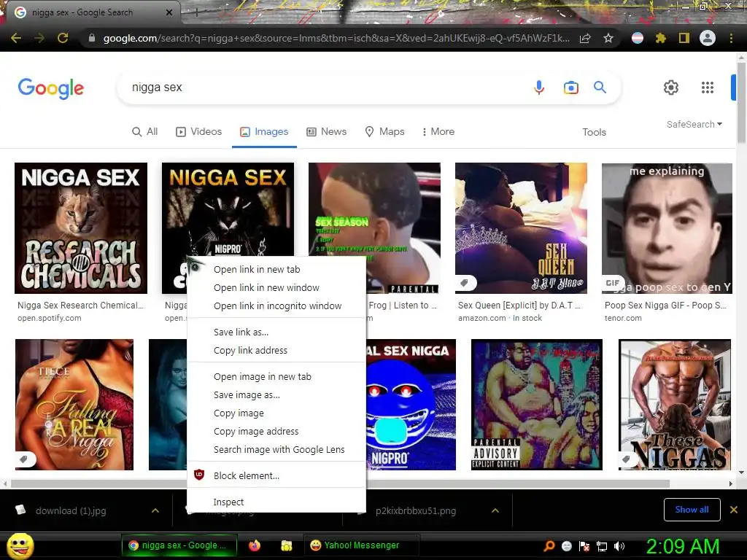View site info via the lock icon
Screen dimensions: 747x560
tap(92, 38)
